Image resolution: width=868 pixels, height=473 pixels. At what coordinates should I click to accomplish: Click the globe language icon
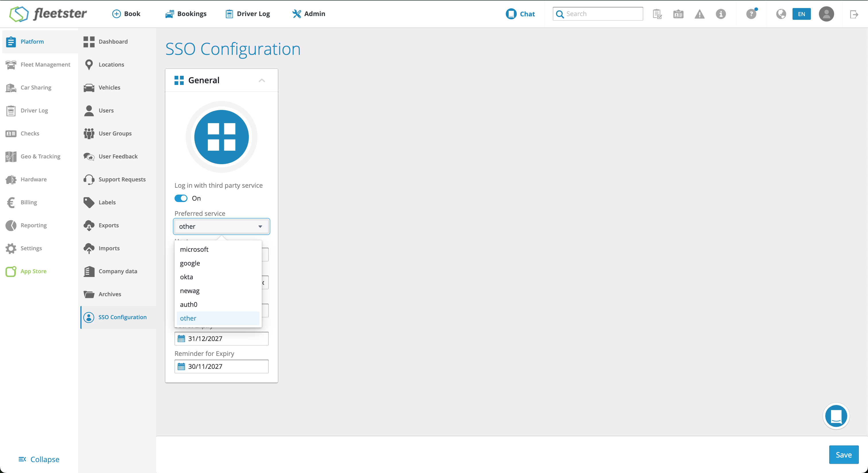pyautogui.click(x=781, y=14)
